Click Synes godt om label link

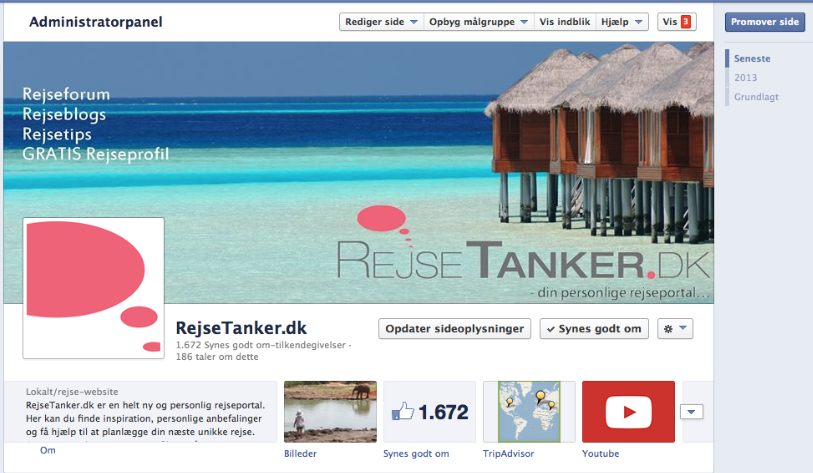click(416, 453)
